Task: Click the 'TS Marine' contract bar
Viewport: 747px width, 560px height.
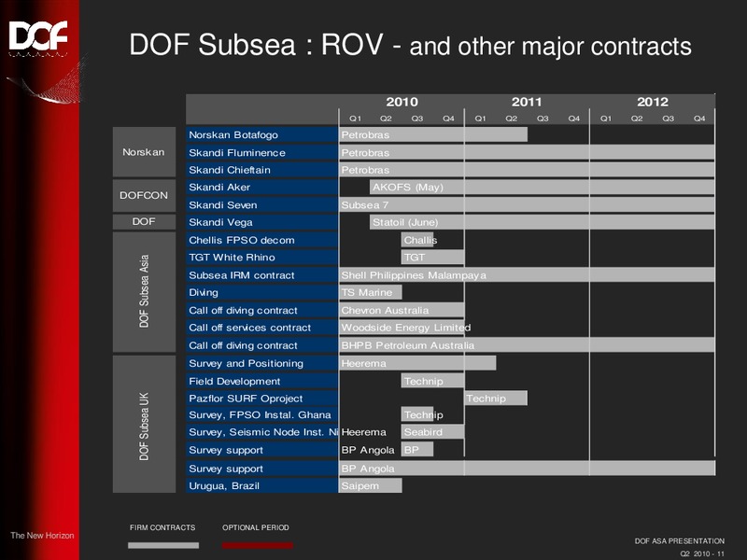Action: point(371,292)
